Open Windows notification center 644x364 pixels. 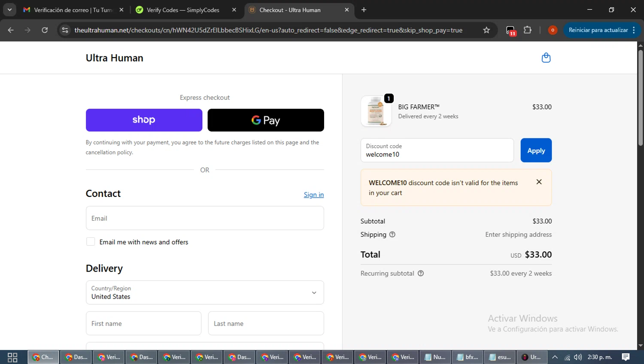(626, 357)
